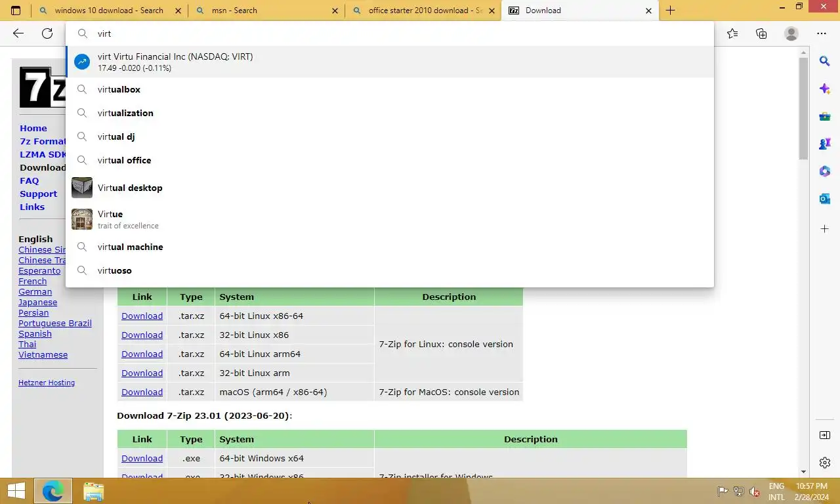Viewport: 840px width, 504px height.
Task: Open the tab actions menu icon
Action: click(16, 10)
